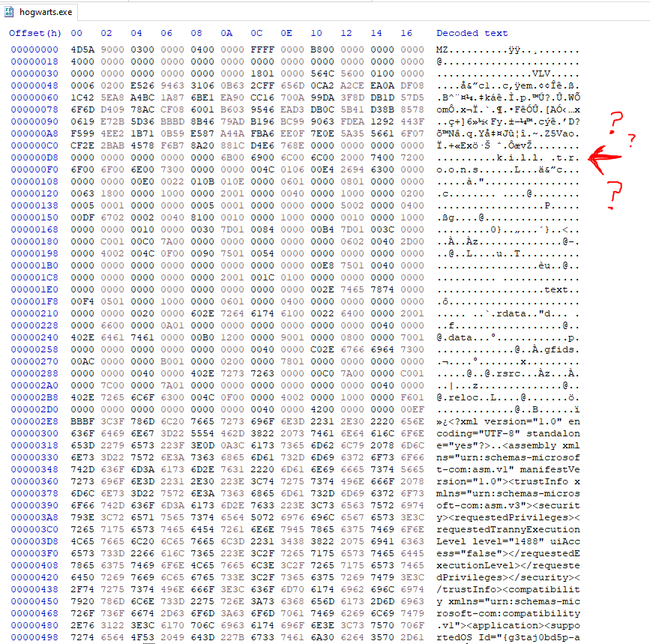Place cursor on hex bytes 6B00
Viewport: 650px width, 644px height.
point(232,157)
